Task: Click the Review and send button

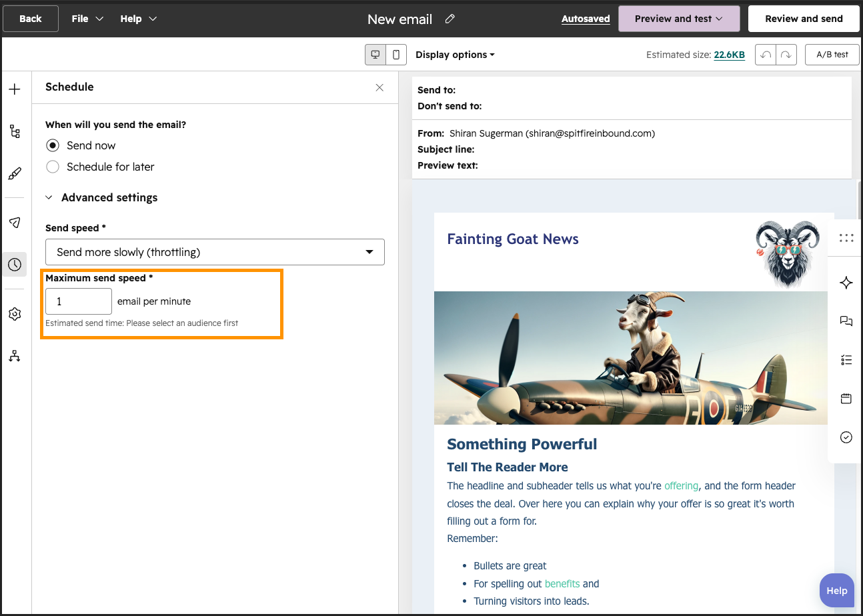Action: 804,19
